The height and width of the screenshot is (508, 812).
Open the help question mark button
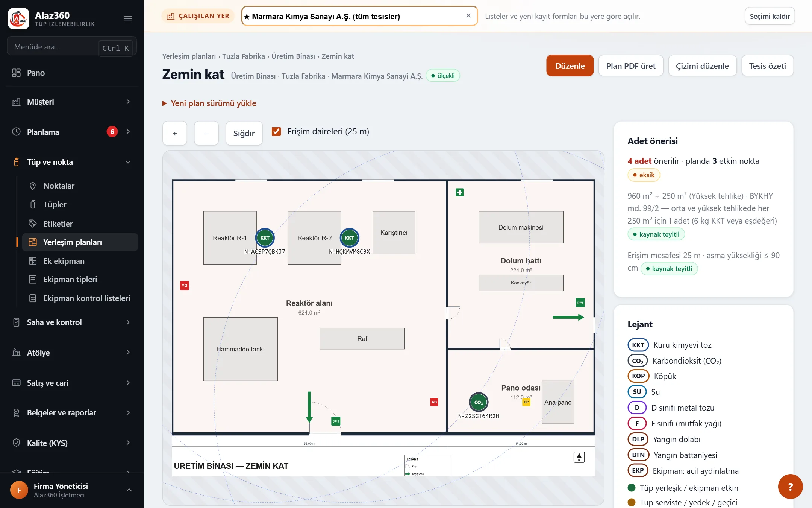pyautogui.click(x=790, y=487)
